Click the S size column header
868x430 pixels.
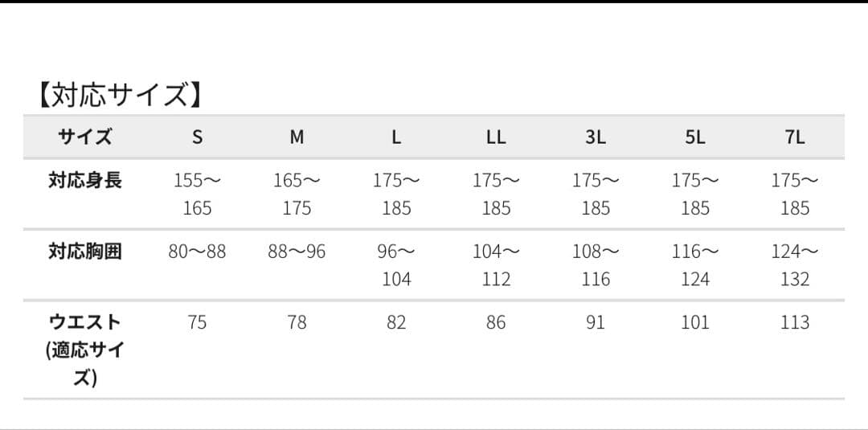tap(197, 137)
